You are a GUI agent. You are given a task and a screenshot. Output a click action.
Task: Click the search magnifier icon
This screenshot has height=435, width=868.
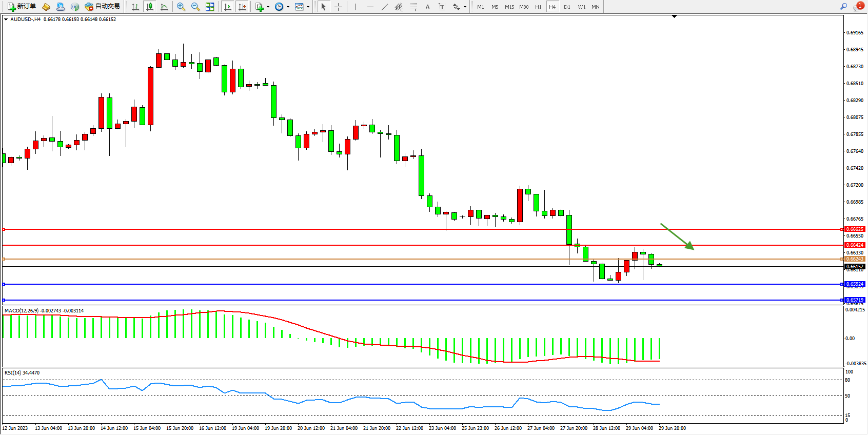click(843, 7)
